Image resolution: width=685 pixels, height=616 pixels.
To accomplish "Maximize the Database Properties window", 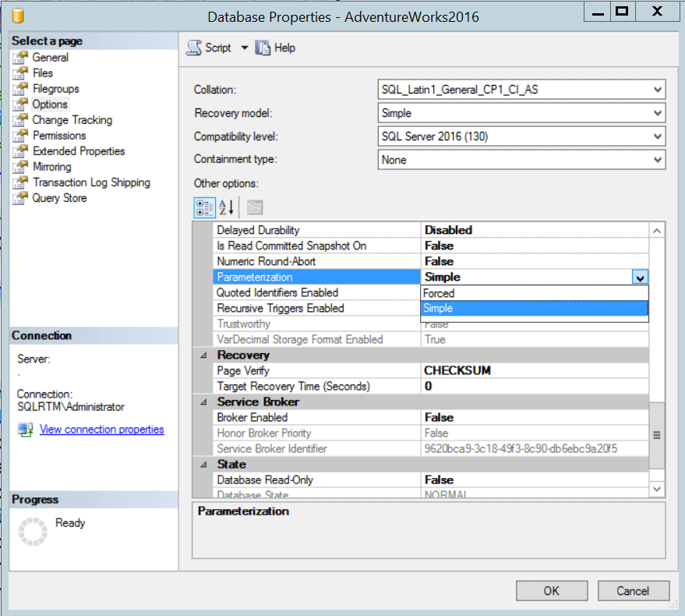I will (x=622, y=12).
